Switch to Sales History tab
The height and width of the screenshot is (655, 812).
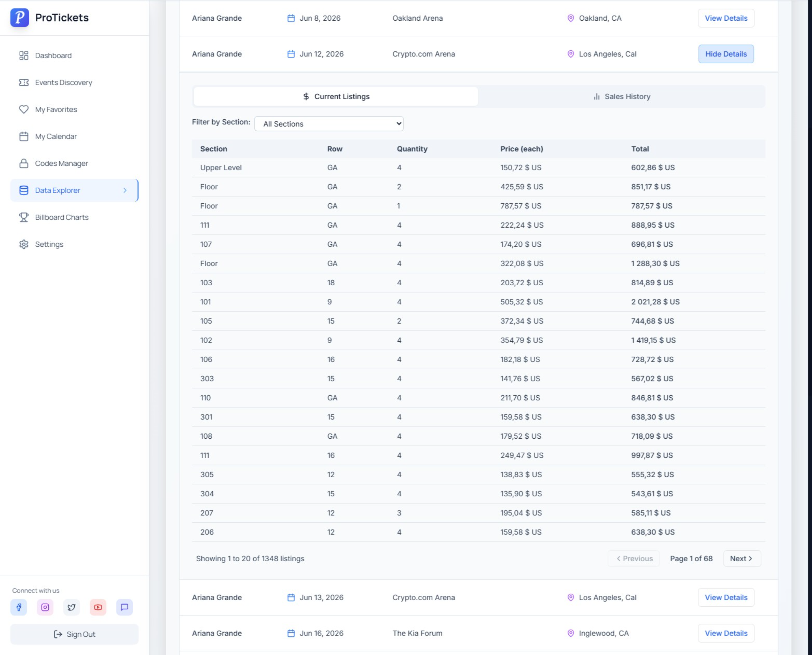621,97
